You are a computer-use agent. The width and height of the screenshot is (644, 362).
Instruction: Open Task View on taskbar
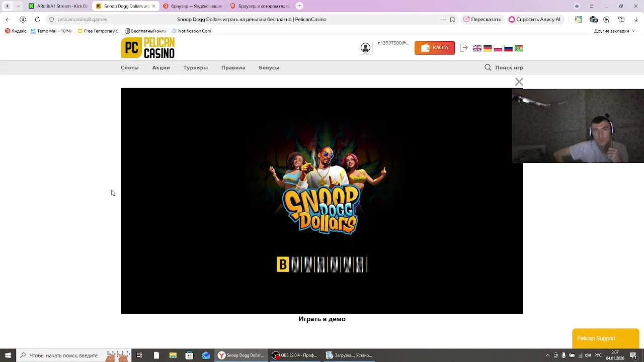(139, 355)
